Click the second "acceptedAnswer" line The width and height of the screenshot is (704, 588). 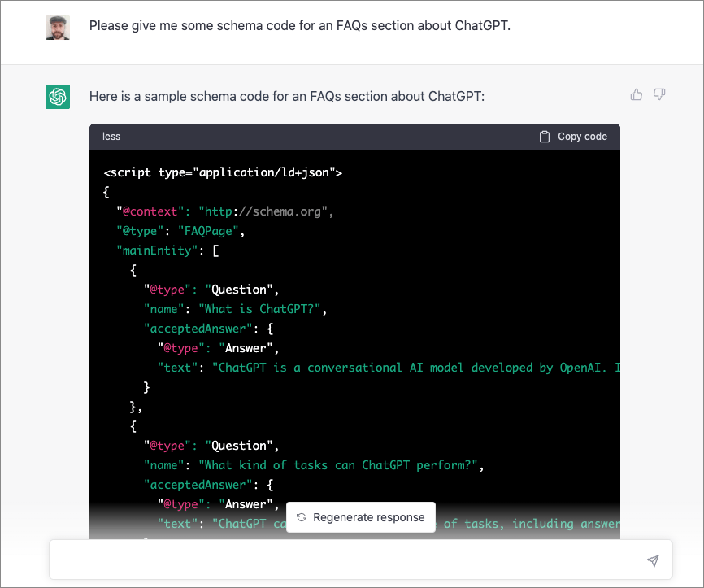click(x=209, y=485)
